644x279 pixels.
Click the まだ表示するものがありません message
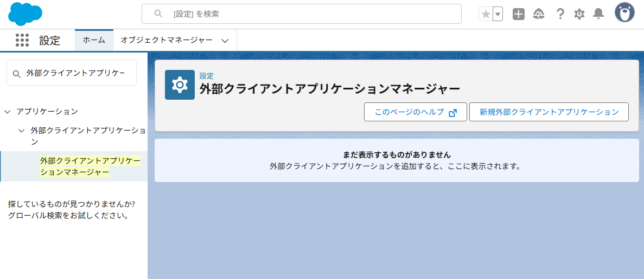tap(397, 155)
